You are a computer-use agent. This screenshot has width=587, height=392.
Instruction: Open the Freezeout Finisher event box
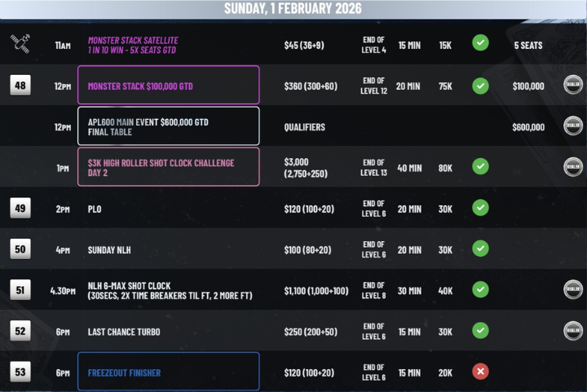(x=168, y=372)
